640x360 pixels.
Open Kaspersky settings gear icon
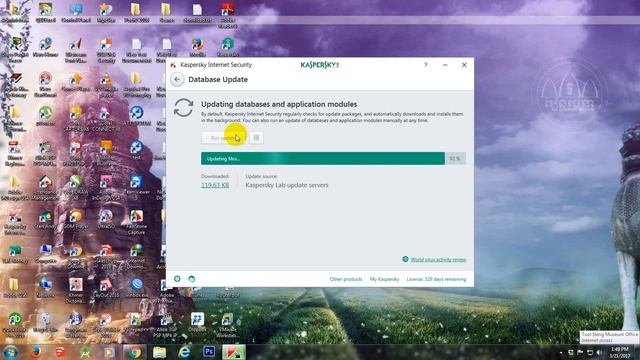177,279
